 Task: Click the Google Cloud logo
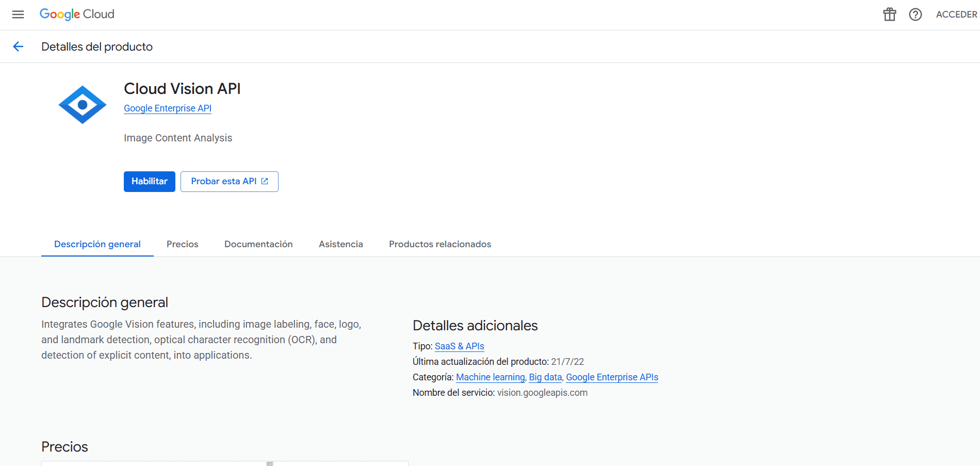coord(76,14)
